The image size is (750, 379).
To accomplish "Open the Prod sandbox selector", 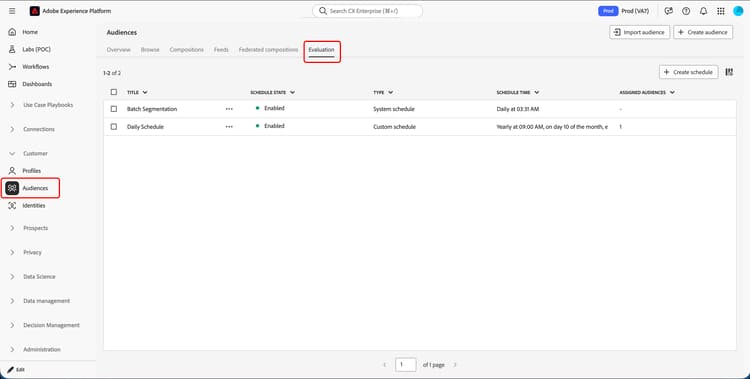I will (624, 11).
